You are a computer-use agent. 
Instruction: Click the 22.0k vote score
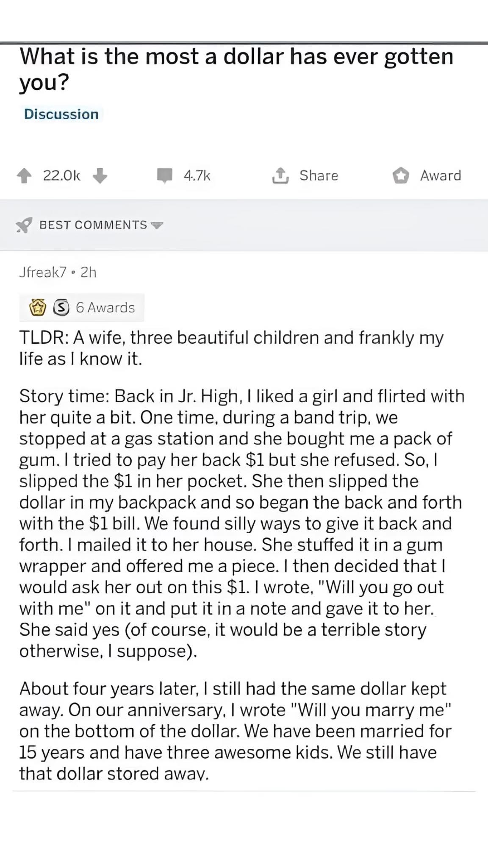point(62,175)
